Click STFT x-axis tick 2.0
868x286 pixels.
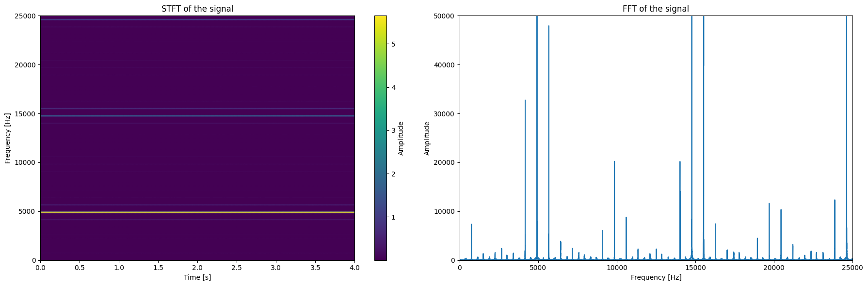tap(197, 268)
